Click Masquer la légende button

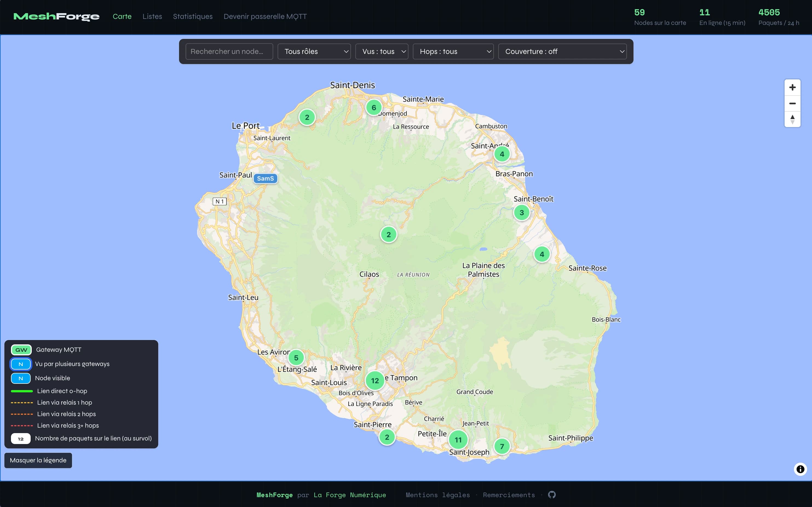point(38,460)
